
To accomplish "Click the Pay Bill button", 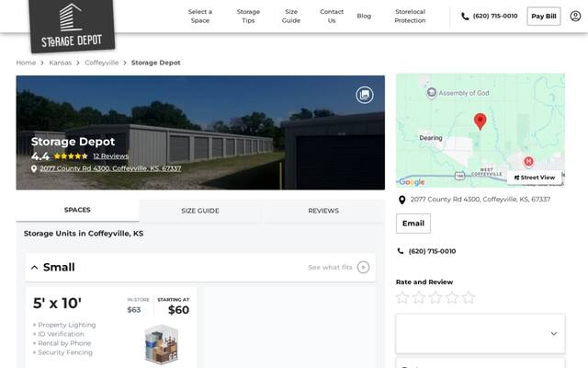I will [544, 17].
